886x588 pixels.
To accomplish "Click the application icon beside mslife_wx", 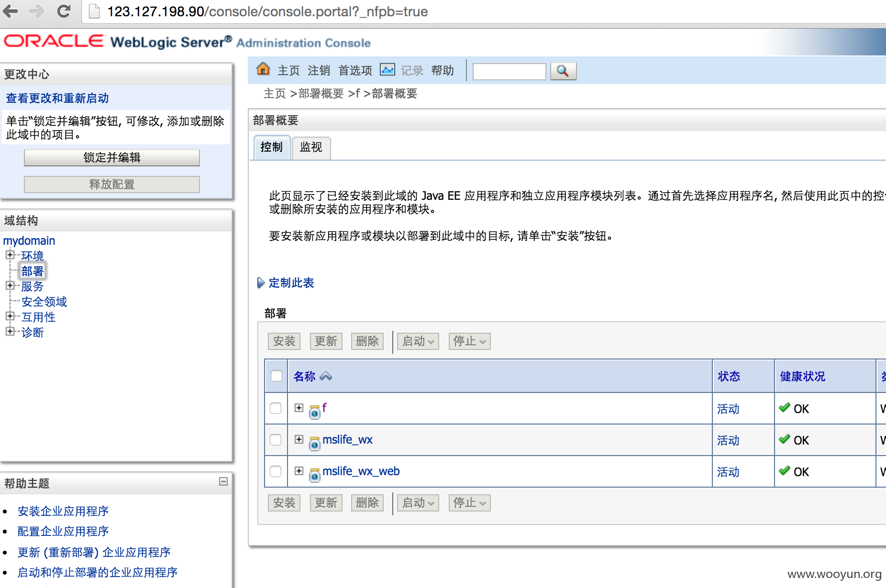I will pyautogui.click(x=314, y=443).
